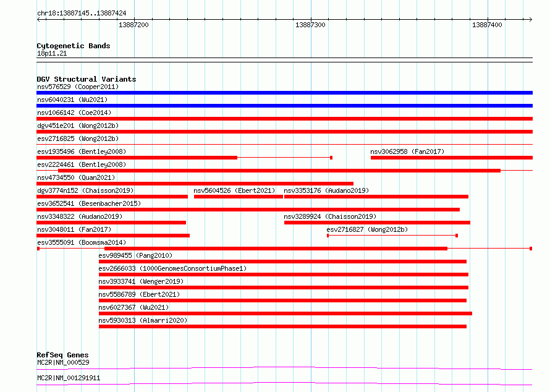Click the red bar under nsv3289924
This screenshot has height=392, width=550.
377,223
